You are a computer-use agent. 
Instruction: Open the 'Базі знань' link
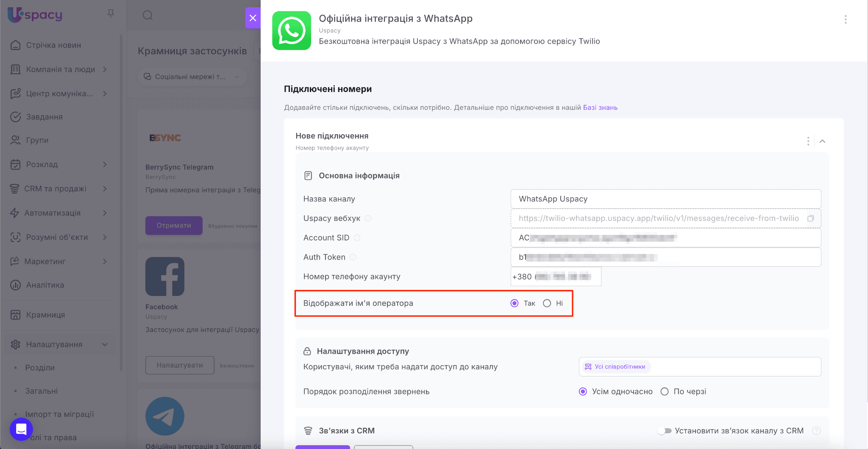[x=600, y=108]
